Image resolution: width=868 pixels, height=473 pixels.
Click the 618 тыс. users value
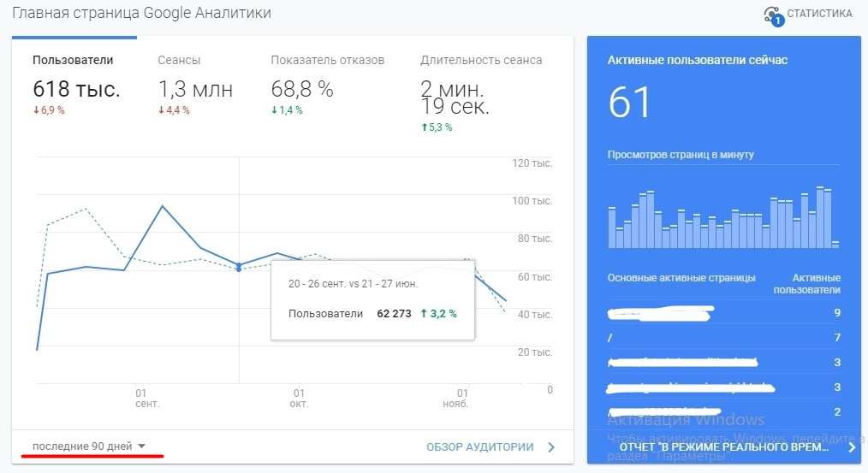pos(76,88)
